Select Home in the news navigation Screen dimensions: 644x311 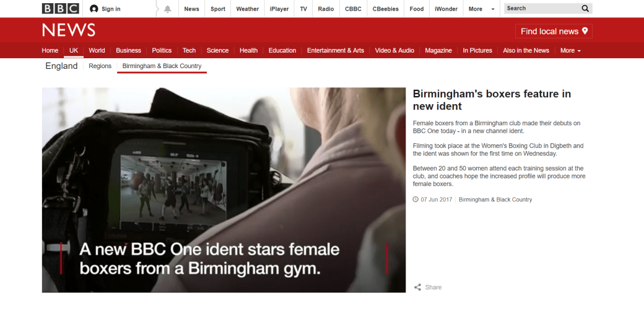[x=50, y=51]
